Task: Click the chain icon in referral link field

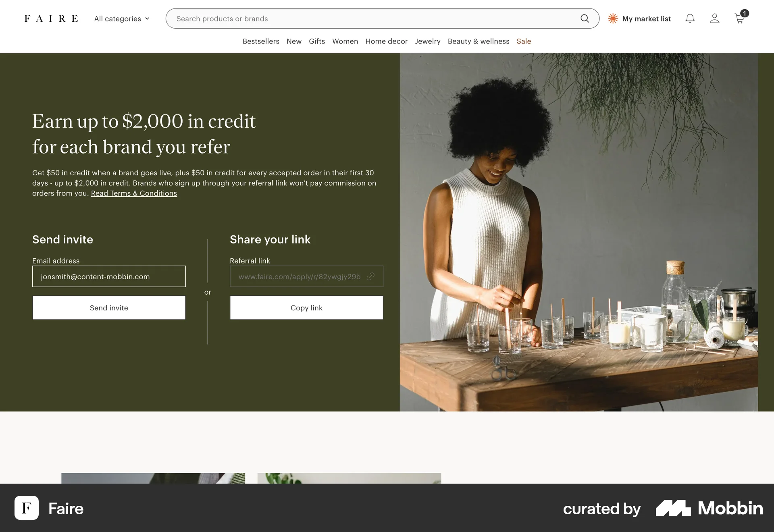Action: (371, 276)
